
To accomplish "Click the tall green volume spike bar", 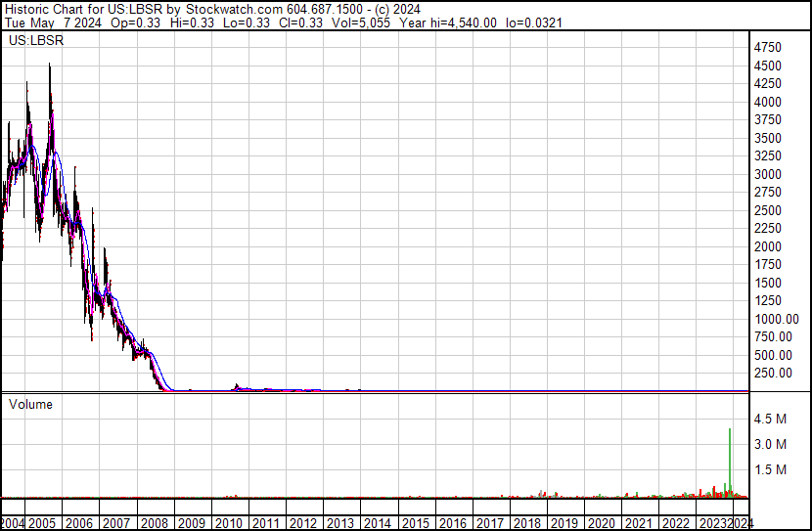I will tap(730, 463).
